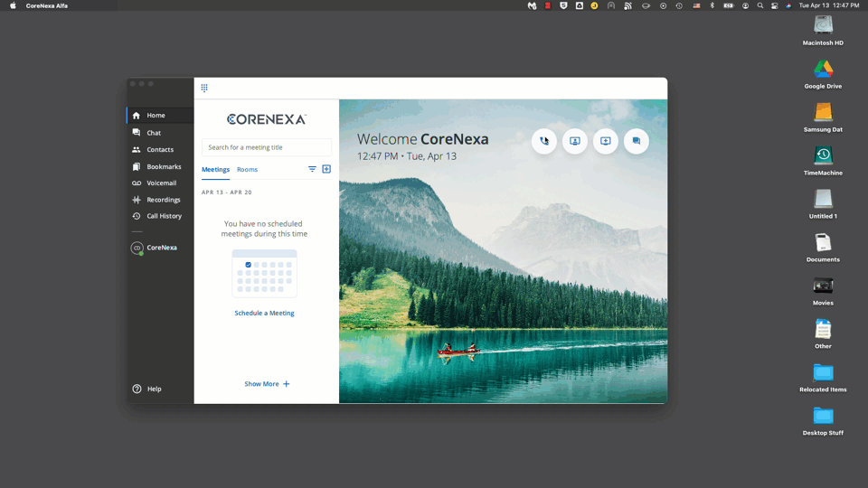Viewport: 868px width, 488px height.
Task: Click Show More to load more meetings
Action: (267, 384)
